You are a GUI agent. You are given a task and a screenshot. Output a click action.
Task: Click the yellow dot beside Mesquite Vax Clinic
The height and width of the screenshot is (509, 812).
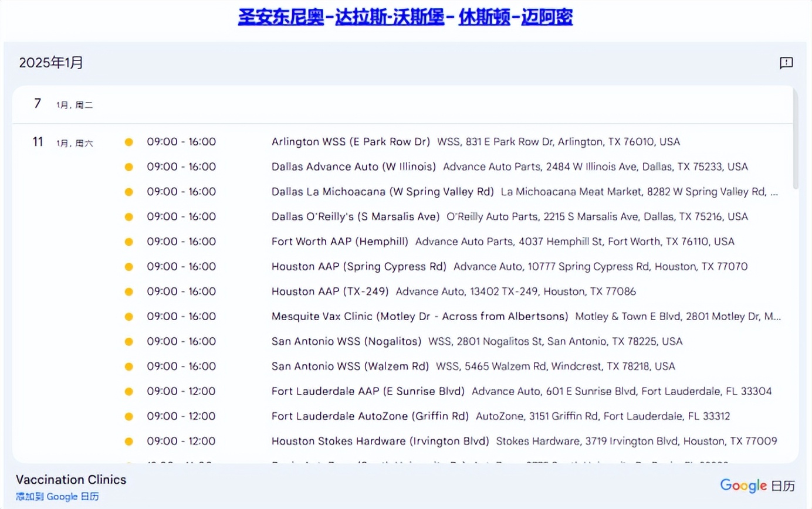click(129, 317)
